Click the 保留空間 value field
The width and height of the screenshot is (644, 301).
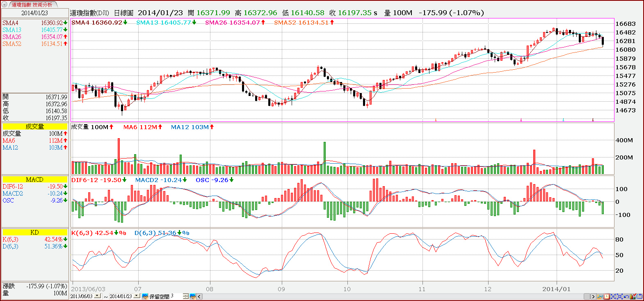176,296
